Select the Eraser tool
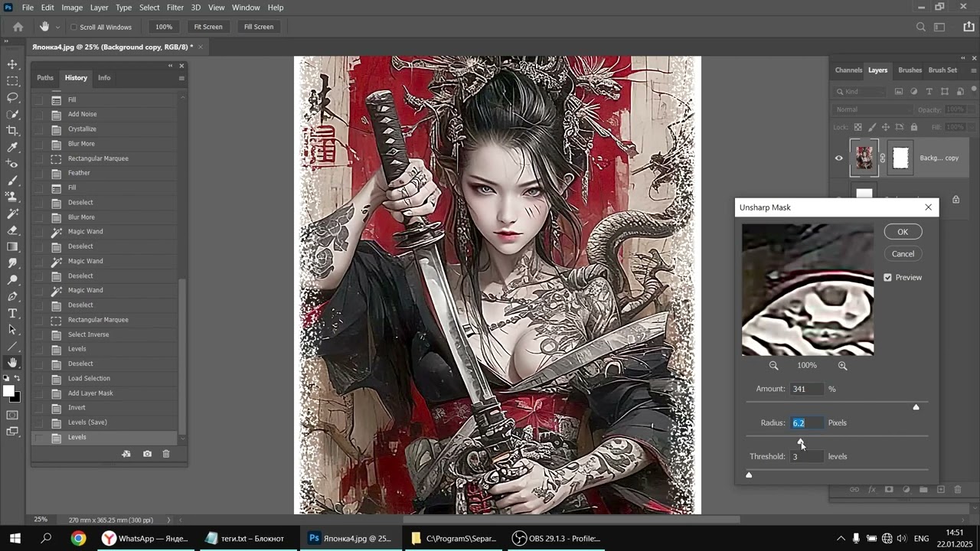Screen dimensions: 980x551 tap(12, 230)
